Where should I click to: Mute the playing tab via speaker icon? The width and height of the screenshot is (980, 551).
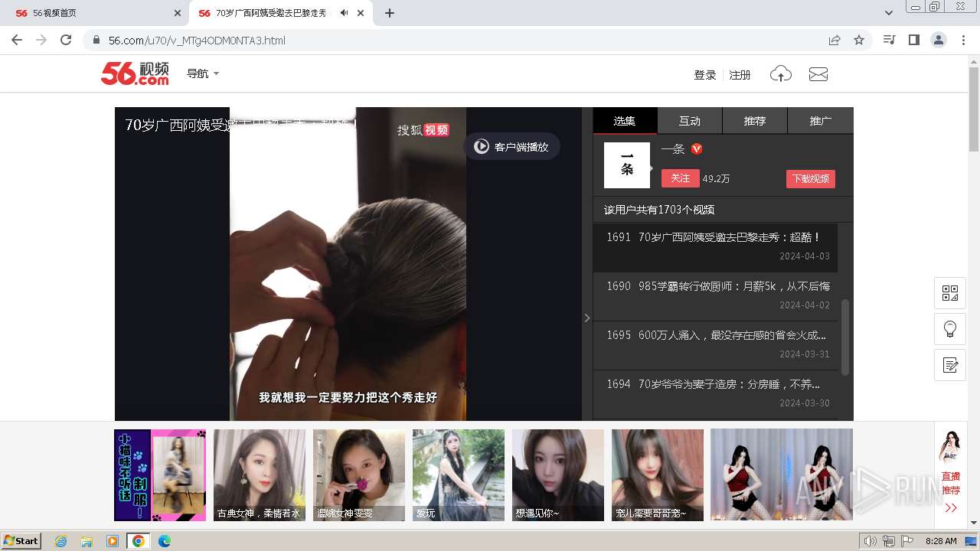point(345,13)
